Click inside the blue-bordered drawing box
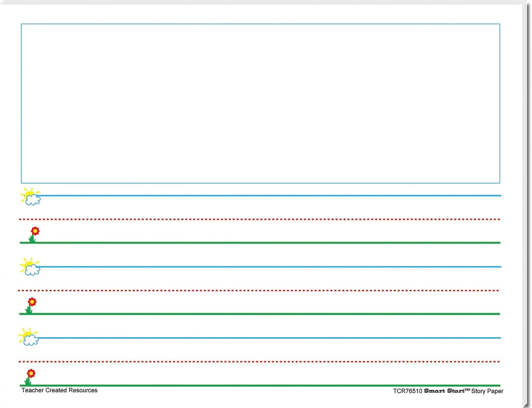The width and height of the screenshot is (532, 408). (x=260, y=103)
